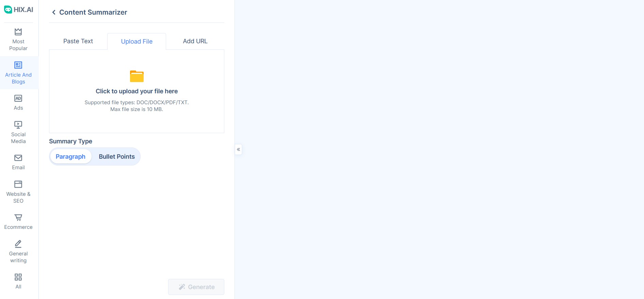Open General writing pencil icon
This screenshot has height=299, width=644.
click(x=18, y=244)
